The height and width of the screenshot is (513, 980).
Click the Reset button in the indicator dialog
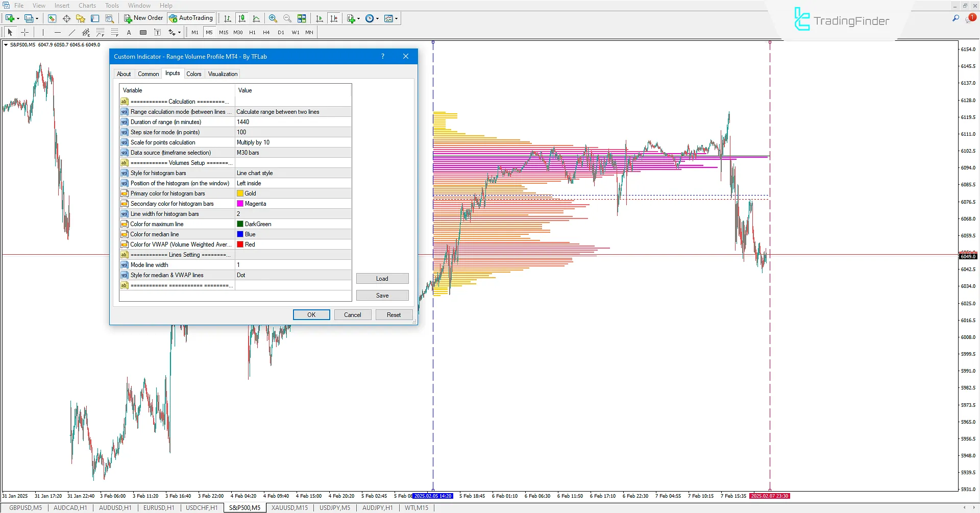394,314
